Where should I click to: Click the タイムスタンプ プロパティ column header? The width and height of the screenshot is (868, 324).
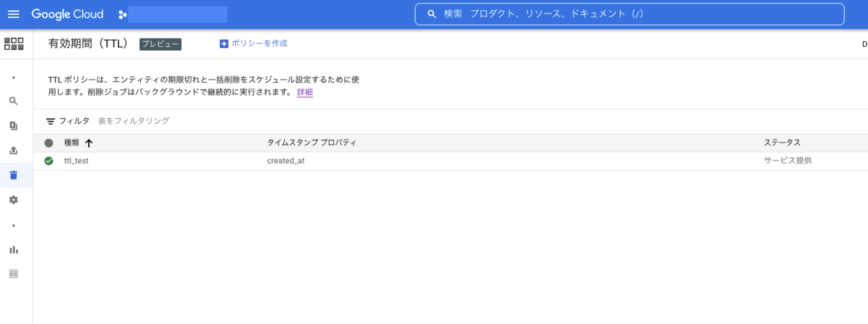(311, 143)
